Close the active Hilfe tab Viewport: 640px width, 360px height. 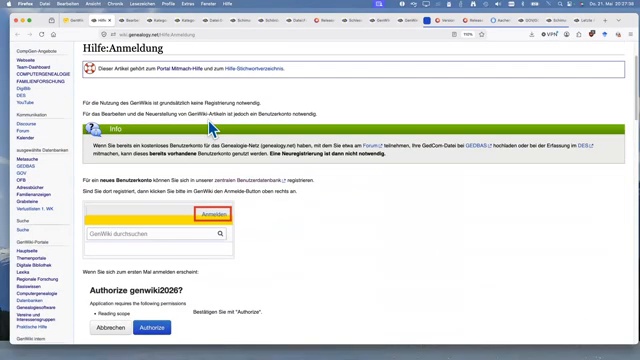click(x=109, y=20)
